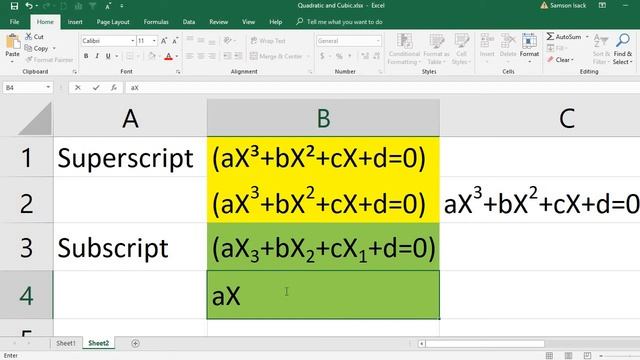
Task: Click the Clear eraser button
Action: click(x=560, y=60)
